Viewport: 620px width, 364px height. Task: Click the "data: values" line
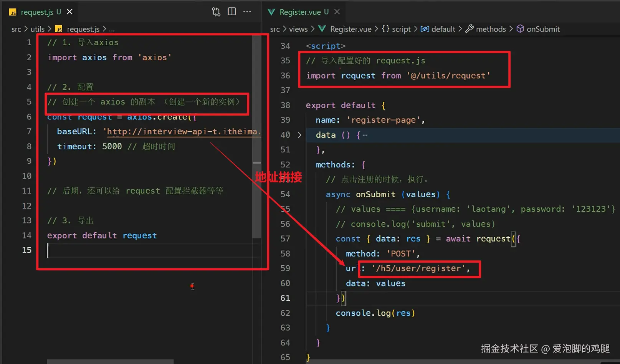(x=375, y=284)
